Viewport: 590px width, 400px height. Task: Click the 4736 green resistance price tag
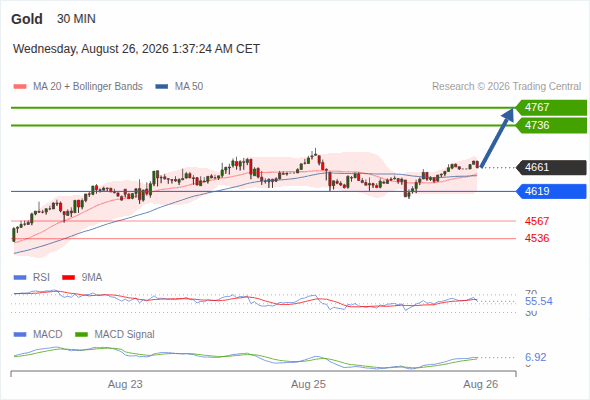[x=551, y=125]
